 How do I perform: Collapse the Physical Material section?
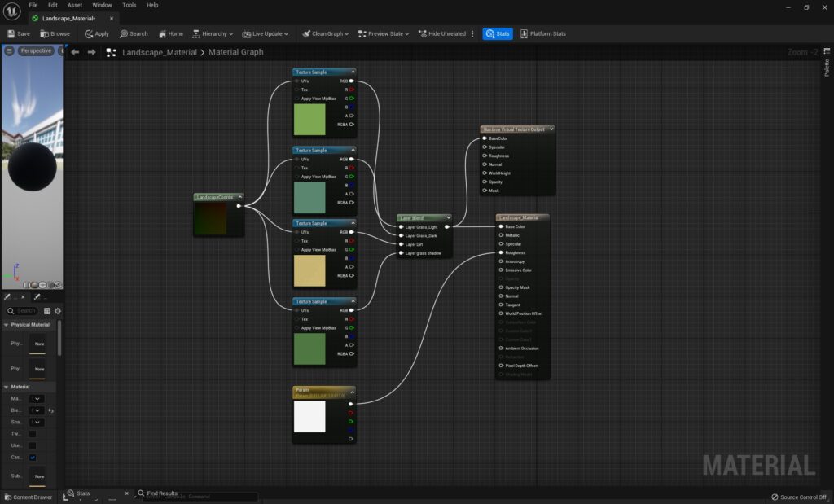[6, 325]
